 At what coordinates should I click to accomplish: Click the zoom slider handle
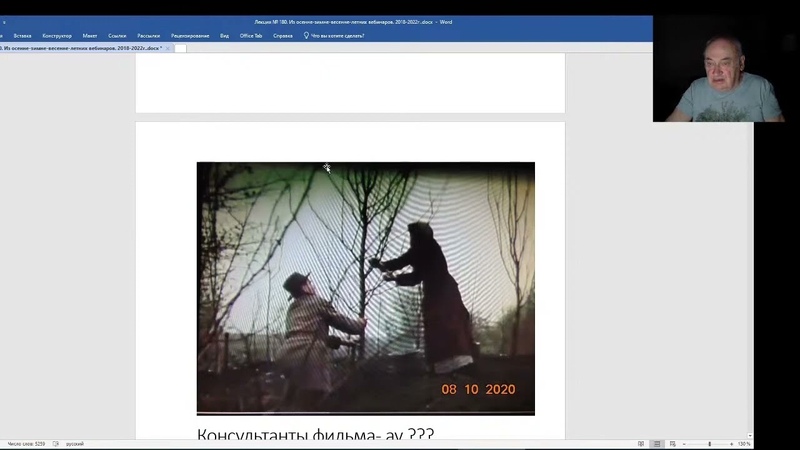[710, 444]
